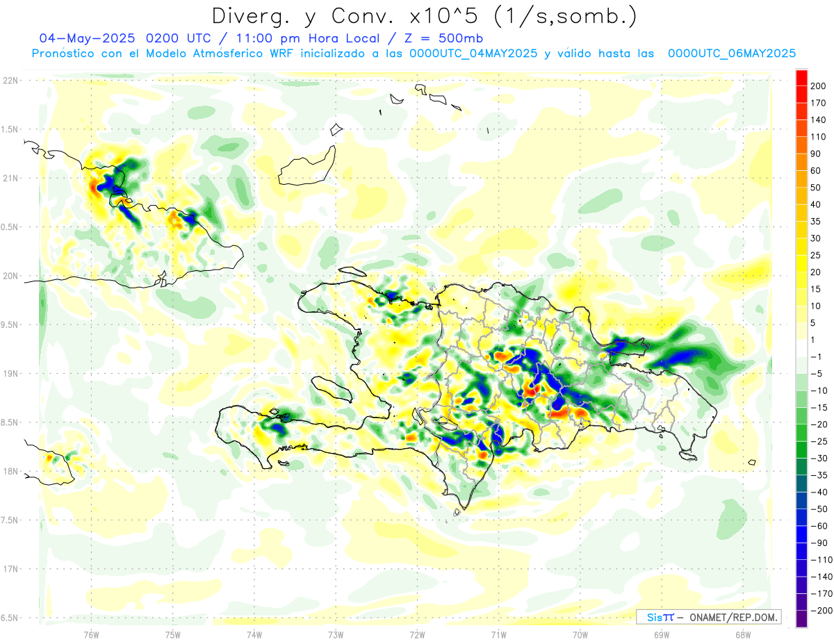Click the positive 140 colorbar label
This screenshot has height=644, width=834.
(818, 120)
